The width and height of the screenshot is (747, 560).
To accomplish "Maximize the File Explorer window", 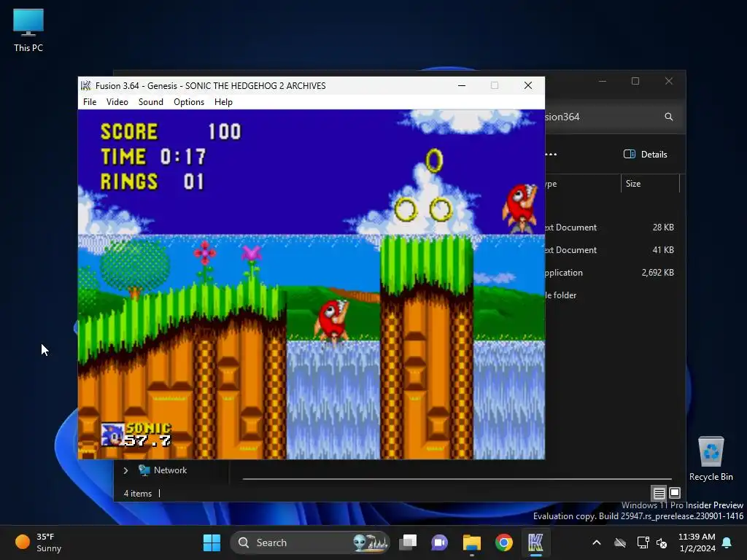I will (635, 81).
